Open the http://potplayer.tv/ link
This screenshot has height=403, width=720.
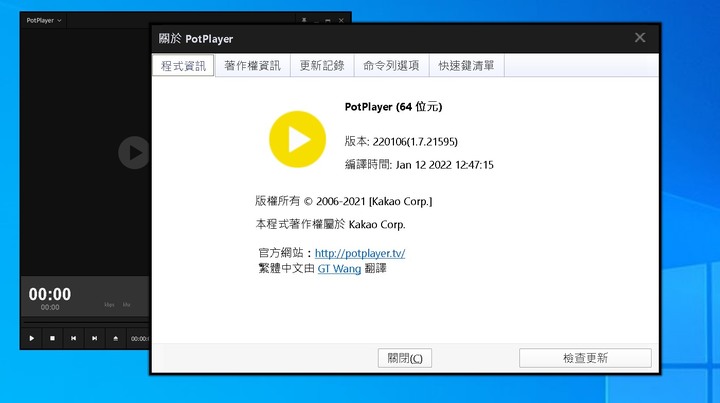coord(360,253)
